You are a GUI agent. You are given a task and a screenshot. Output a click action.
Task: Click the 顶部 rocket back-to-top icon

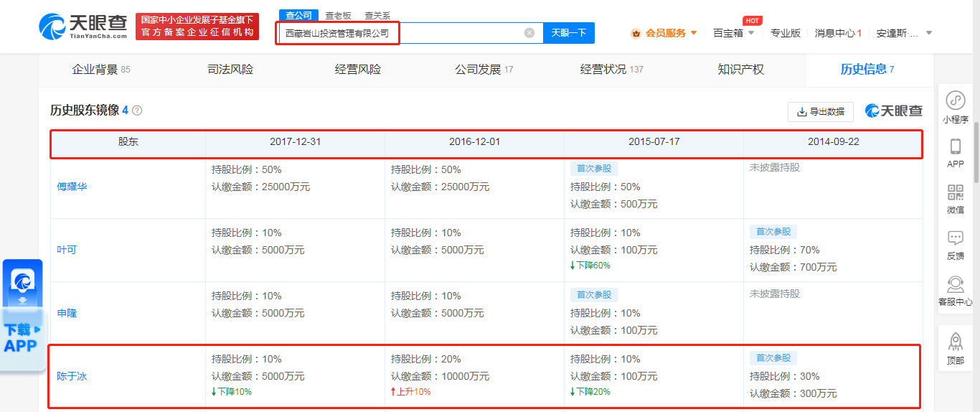point(955,342)
